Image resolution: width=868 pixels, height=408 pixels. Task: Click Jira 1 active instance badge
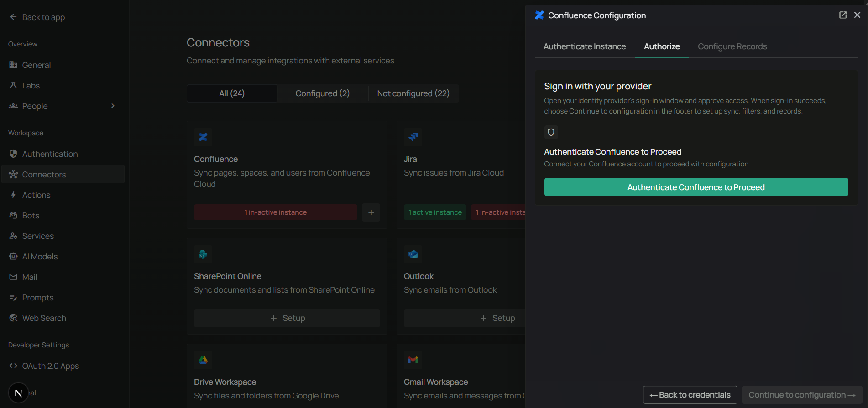[435, 212]
